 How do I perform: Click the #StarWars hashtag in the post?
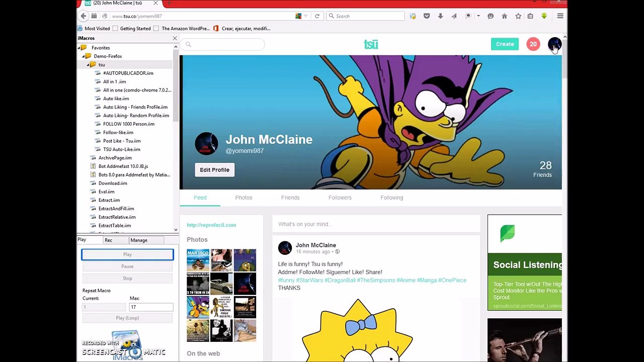coord(309,280)
